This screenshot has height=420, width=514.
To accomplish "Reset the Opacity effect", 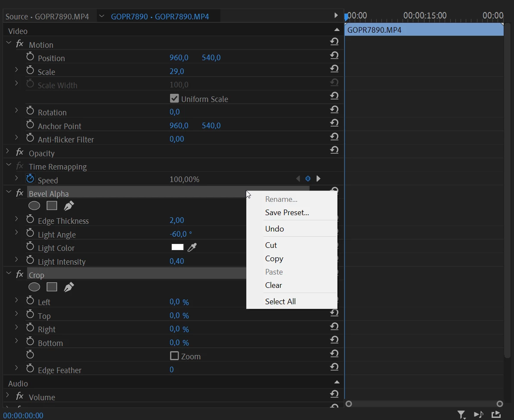I will click(x=334, y=150).
